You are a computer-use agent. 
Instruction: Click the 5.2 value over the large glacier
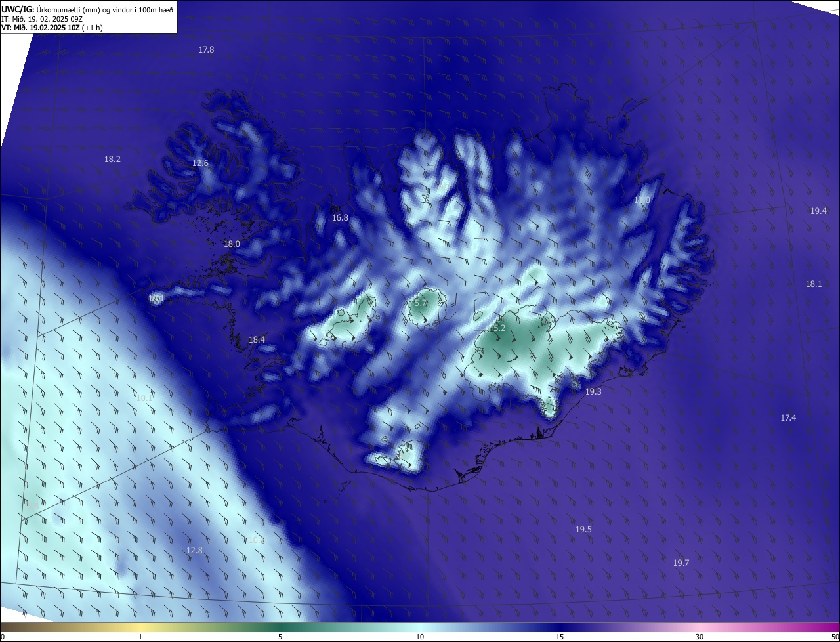tap(499, 328)
